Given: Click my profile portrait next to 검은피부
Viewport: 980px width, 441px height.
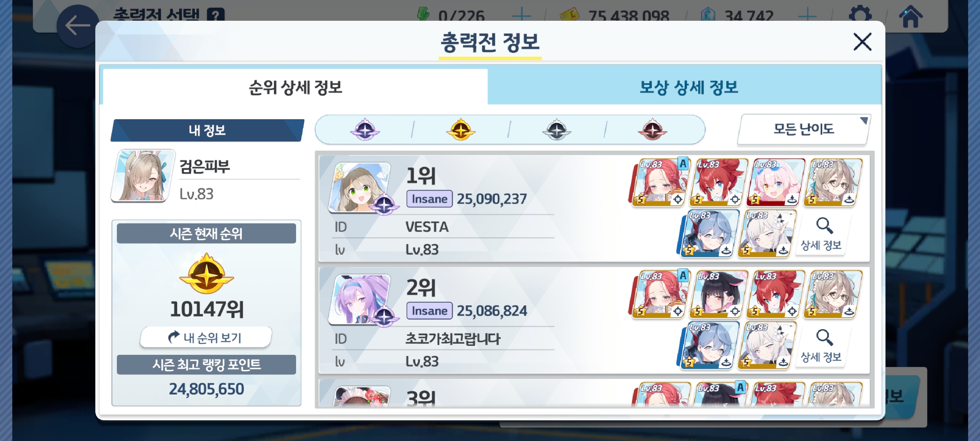Looking at the screenshot, I should coord(143,176).
